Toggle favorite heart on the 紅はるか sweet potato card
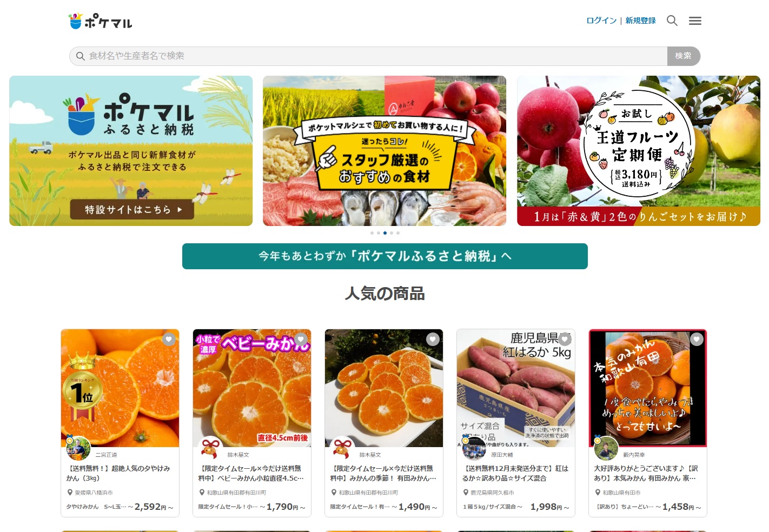769x532 pixels. pyautogui.click(x=565, y=339)
